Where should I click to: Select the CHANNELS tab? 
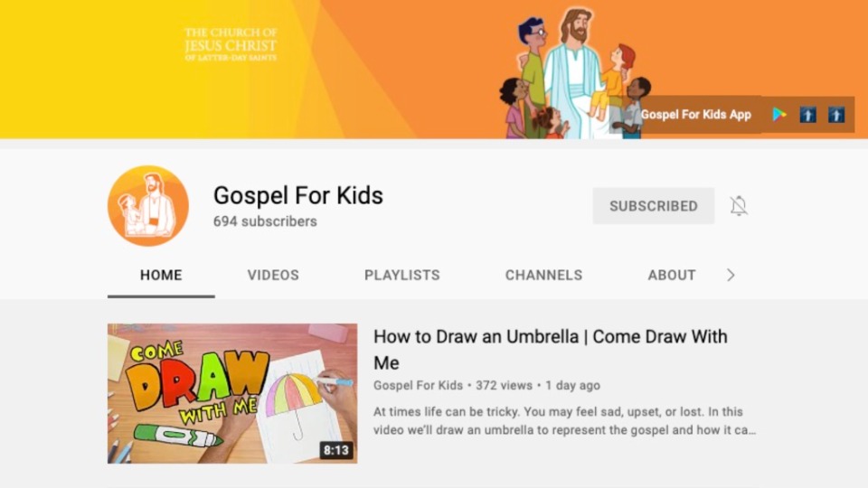[543, 275]
